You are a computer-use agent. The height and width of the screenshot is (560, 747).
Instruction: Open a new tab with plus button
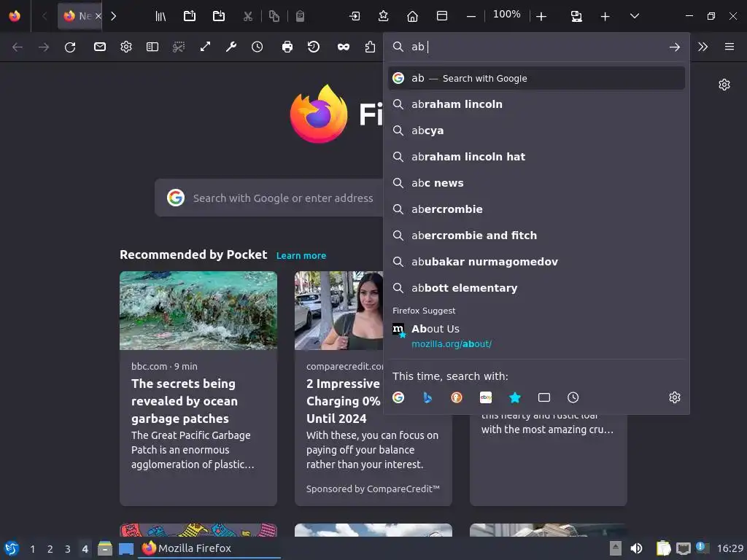point(605,16)
